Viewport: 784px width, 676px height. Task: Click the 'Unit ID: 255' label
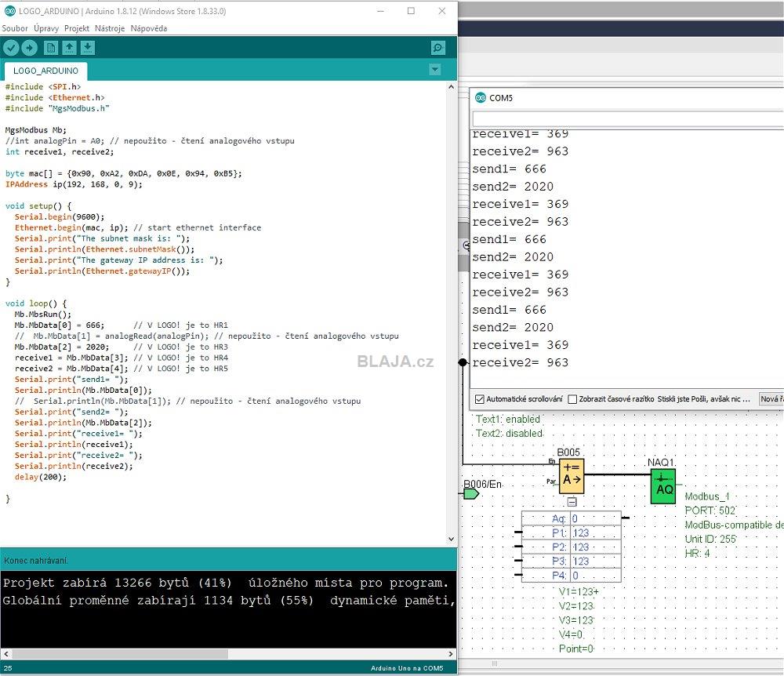pos(710,539)
